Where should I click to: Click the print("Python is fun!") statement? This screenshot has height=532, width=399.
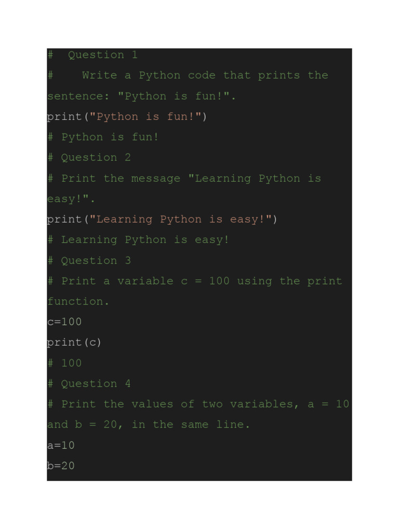coord(127,116)
